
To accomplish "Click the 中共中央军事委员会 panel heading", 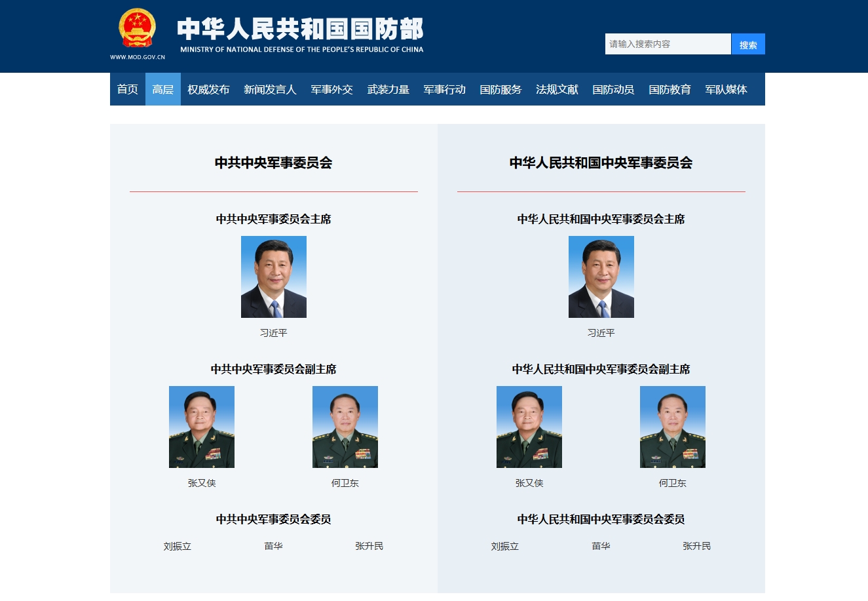I will point(274,163).
